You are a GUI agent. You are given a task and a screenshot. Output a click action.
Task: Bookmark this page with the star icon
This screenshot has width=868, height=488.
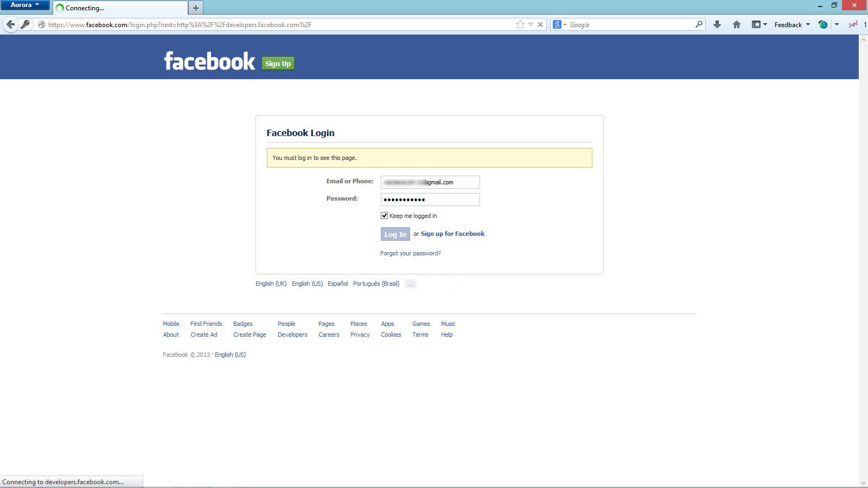[x=520, y=24]
